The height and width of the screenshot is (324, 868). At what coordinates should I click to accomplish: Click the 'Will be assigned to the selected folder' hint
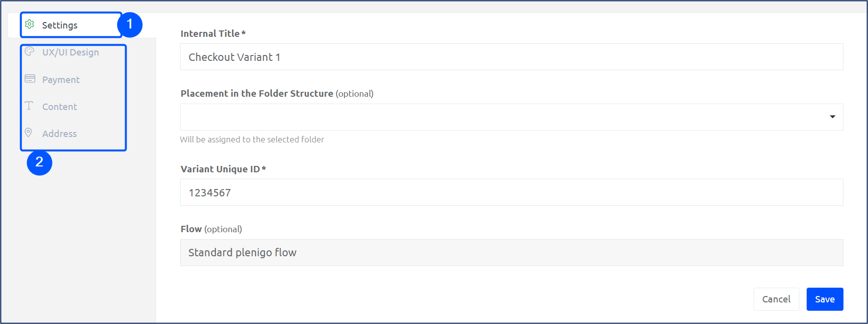tap(252, 139)
